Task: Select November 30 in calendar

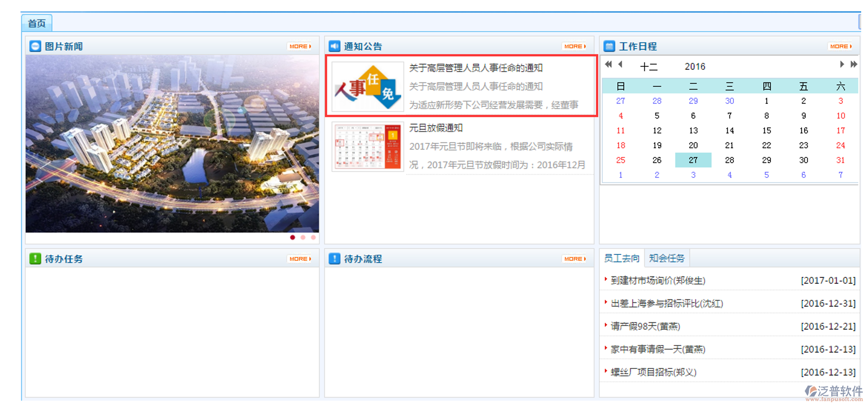Action: point(730,101)
